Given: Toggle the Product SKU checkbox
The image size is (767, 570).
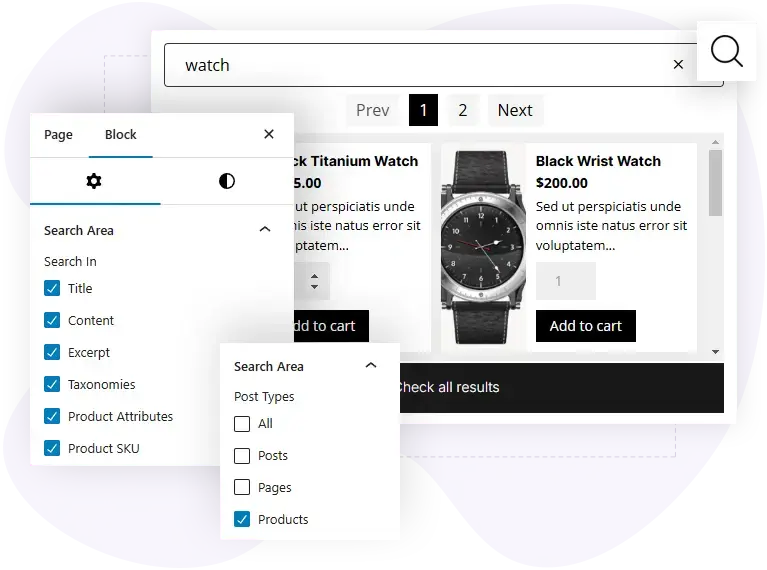Looking at the screenshot, I should [52, 448].
